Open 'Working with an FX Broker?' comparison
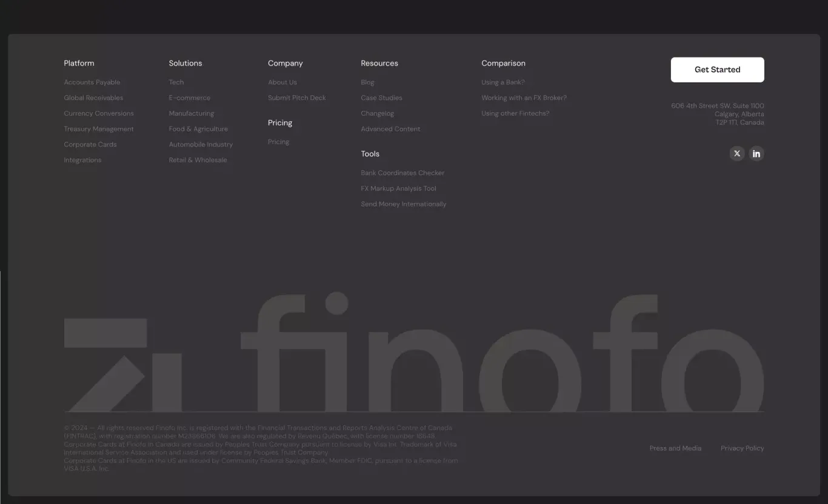This screenshot has height=504, width=828. click(x=524, y=98)
